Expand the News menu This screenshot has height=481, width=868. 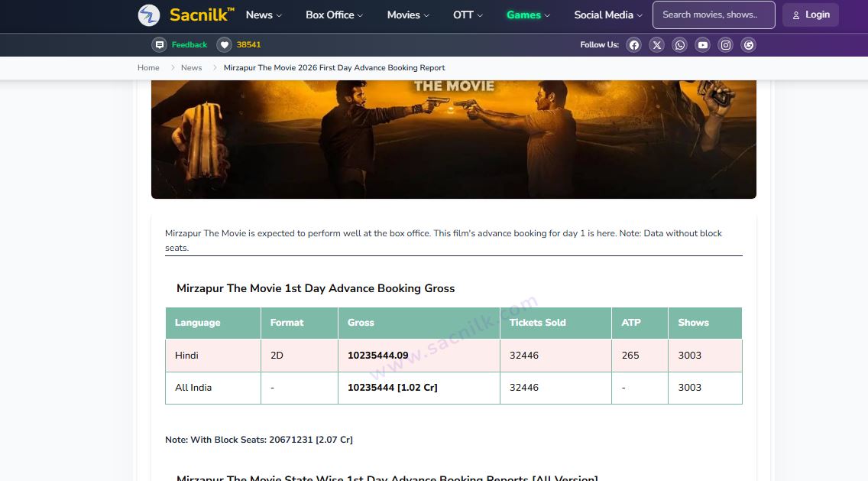click(264, 15)
